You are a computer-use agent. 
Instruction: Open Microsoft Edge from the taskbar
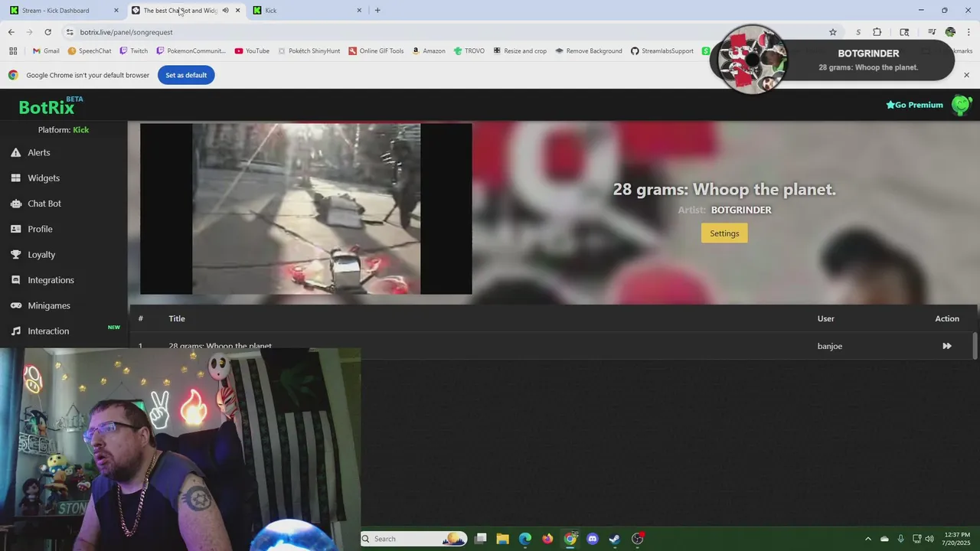click(x=525, y=539)
